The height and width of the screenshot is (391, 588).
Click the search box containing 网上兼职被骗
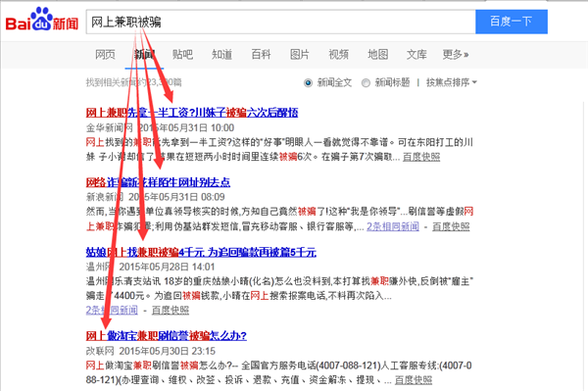pyautogui.click(x=280, y=23)
